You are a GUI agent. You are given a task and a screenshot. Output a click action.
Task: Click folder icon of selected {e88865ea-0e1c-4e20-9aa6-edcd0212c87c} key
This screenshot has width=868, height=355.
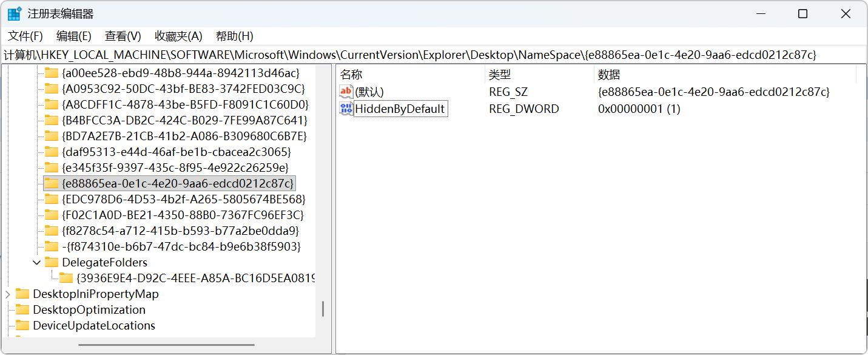point(52,183)
